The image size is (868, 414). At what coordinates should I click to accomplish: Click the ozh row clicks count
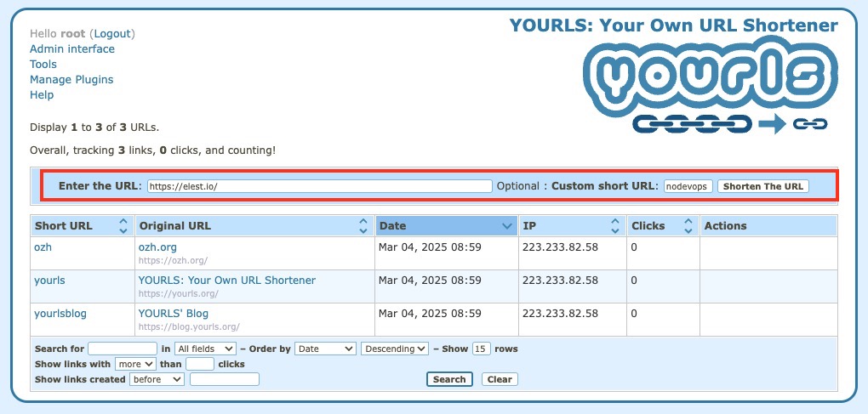(634, 247)
